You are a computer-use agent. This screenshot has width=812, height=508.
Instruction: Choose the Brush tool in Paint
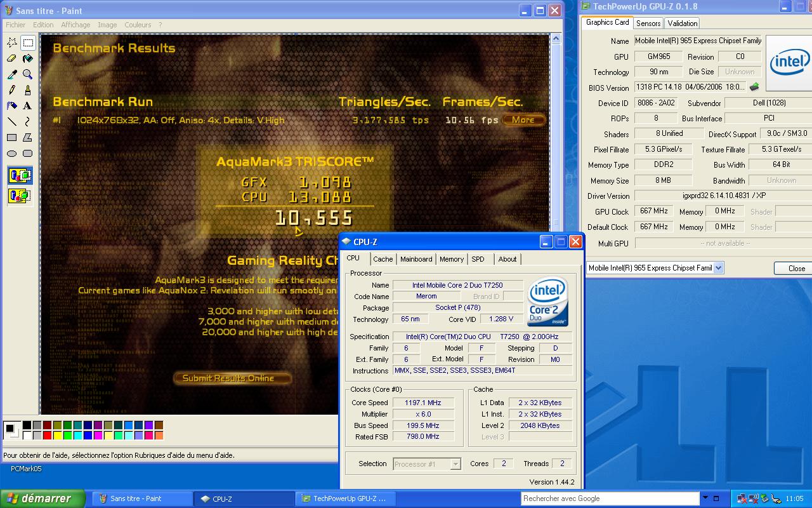[28, 90]
